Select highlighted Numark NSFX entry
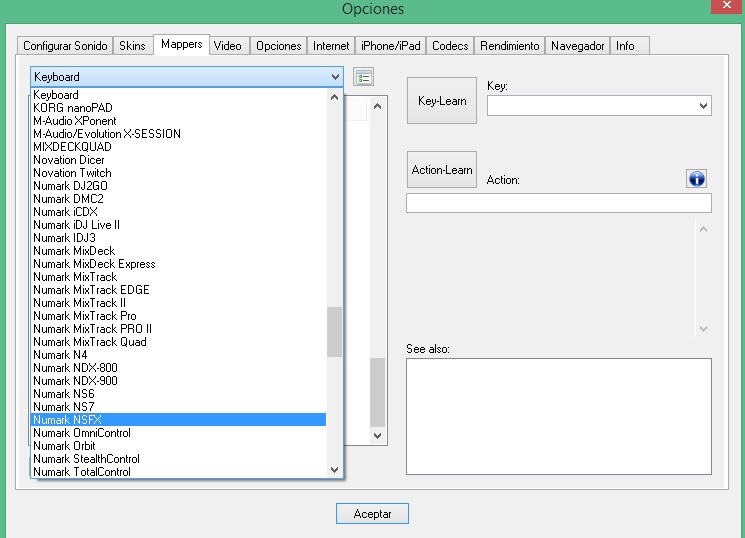Image resolution: width=745 pixels, height=538 pixels. pos(179,420)
